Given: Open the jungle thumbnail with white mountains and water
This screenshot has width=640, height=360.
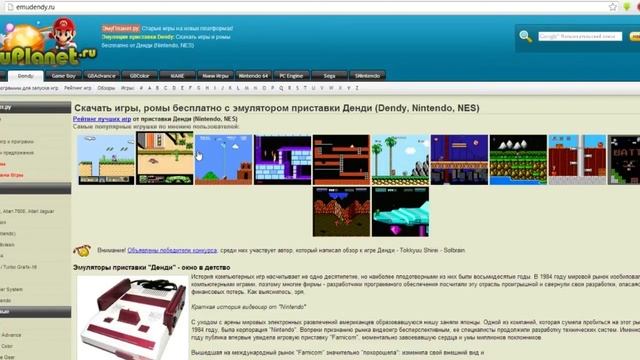Looking at the screenshot, I should pos(518,160).
